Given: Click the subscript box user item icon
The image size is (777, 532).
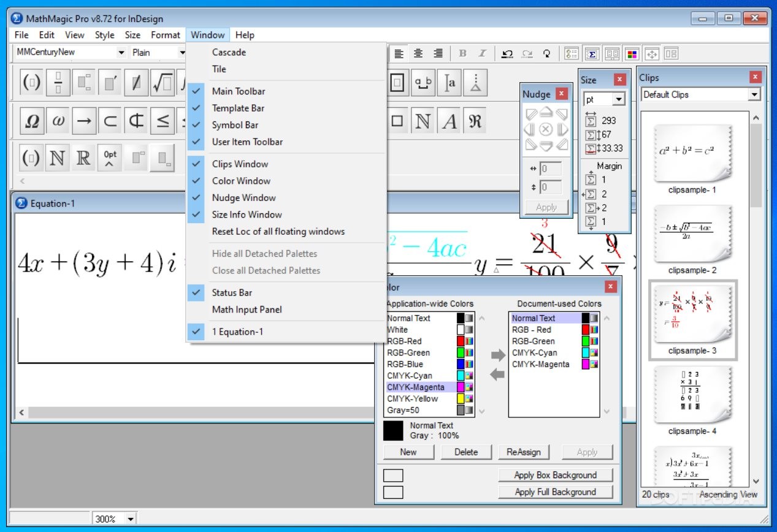Looking at the screenshot, I should [163, 158].
